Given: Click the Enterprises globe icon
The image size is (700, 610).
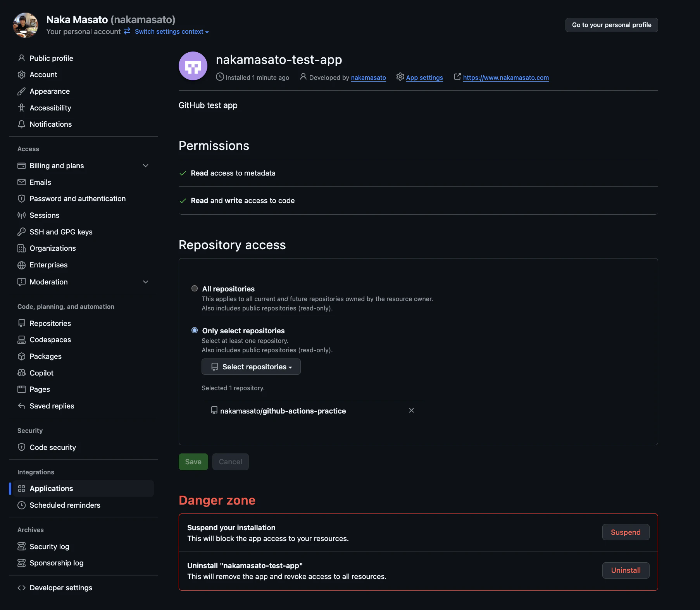Looking at the screenshot, I should click(x=22, y=265).
